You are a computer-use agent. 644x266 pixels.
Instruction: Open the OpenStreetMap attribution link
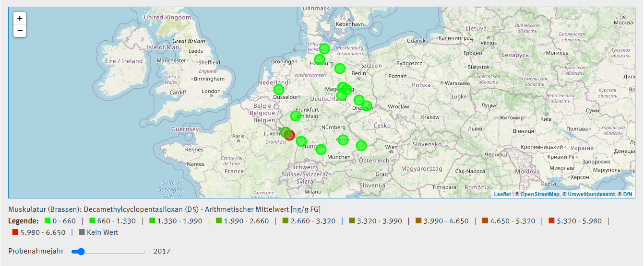(x=540, y=194)
